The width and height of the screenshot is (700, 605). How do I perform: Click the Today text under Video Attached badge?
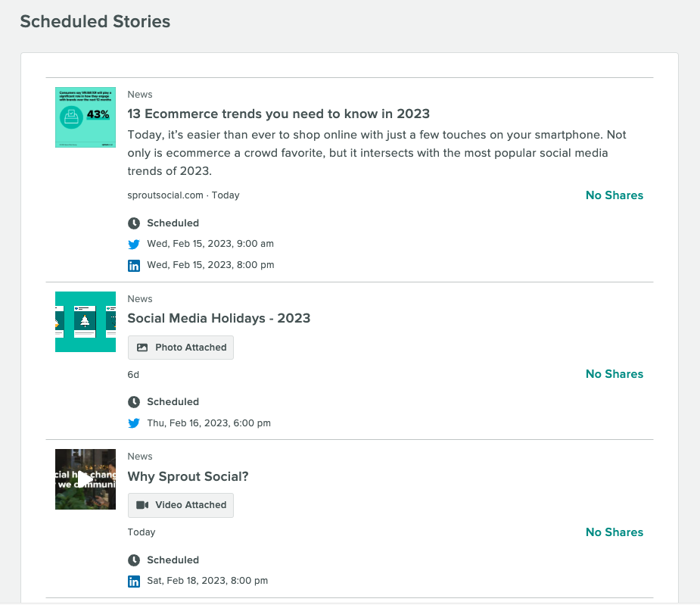(142, 532)
